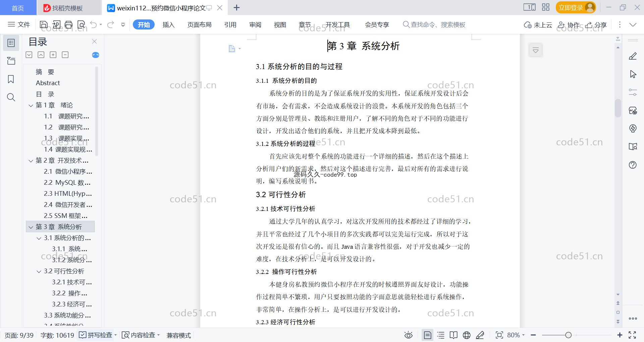Switch to Reading view icon in the status bar
The image size is (644, 342).
[x=453, y=335]
